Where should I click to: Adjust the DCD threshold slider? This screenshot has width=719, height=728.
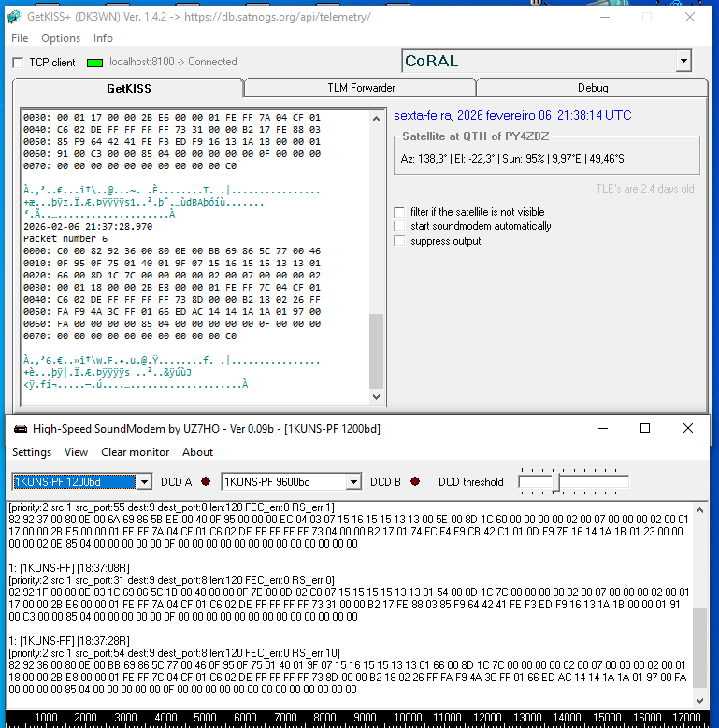point(556,482)
